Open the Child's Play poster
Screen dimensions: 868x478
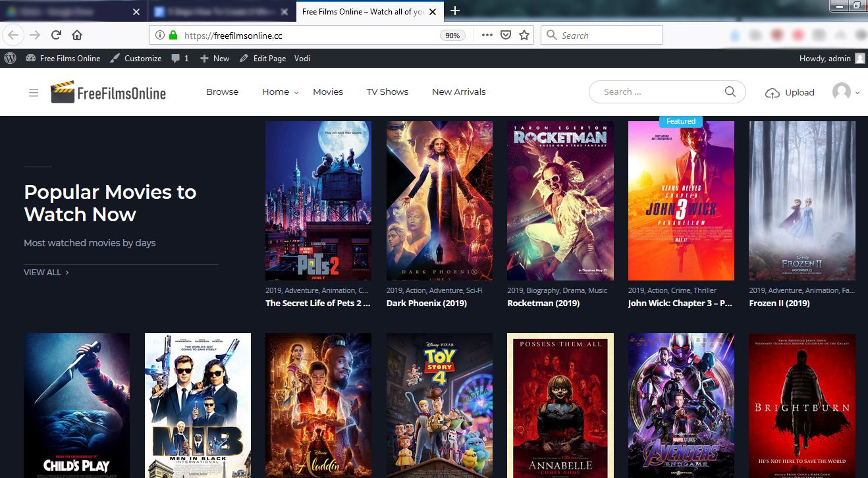tap(76, 406)
